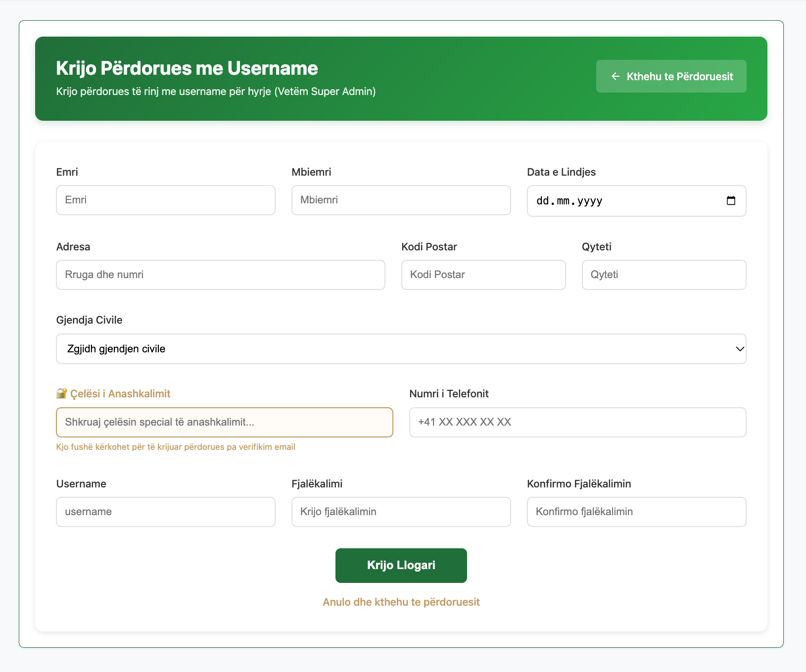This screenshot has width=806, height=672.
Task: Click the Krijo Përdorues me Username heading
Action: point(187,68)
